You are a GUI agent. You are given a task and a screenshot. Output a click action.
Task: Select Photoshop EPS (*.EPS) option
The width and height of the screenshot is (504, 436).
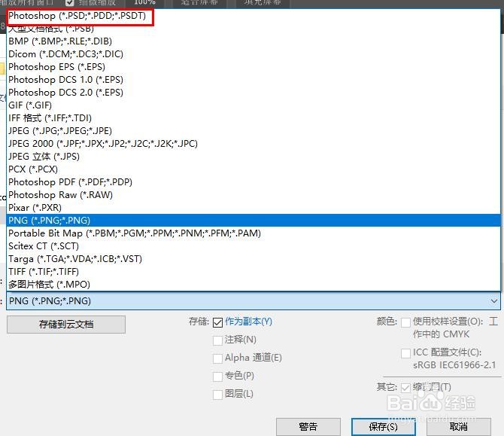pyautogui.click(x=254, y=67)
